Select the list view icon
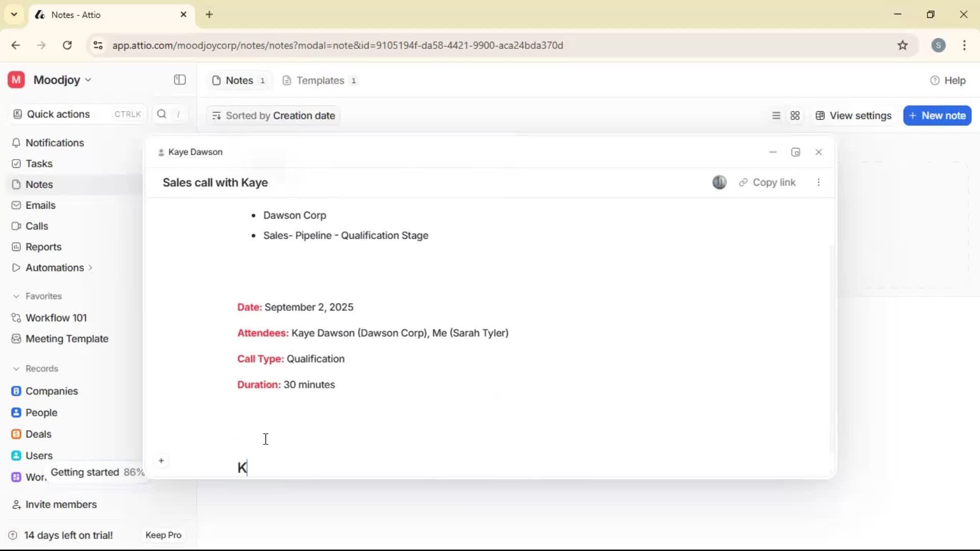Screen dimensions: 980x551 [x=776, y=116]
